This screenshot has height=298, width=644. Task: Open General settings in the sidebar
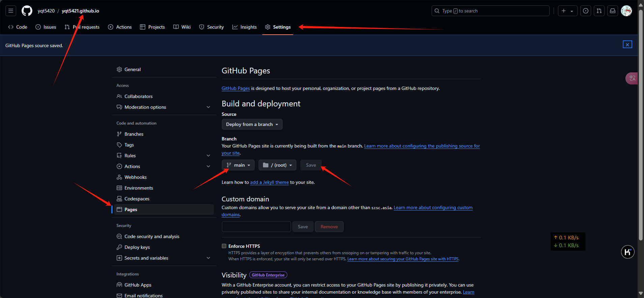pos(164,69)
